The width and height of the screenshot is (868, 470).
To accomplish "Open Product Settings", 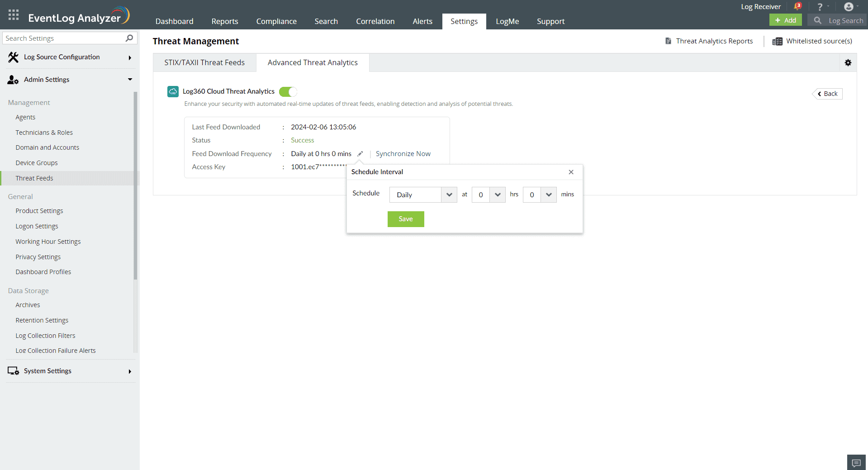I will pos(39,211).
